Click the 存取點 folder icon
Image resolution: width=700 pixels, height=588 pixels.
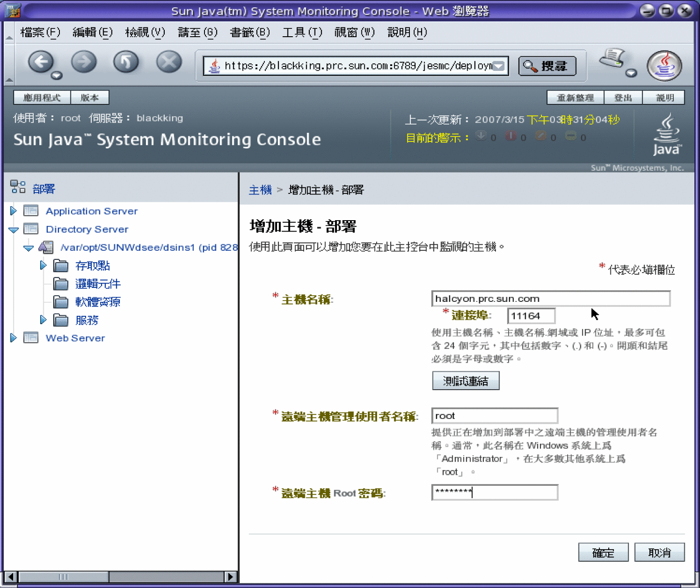(x=61, y=265)
